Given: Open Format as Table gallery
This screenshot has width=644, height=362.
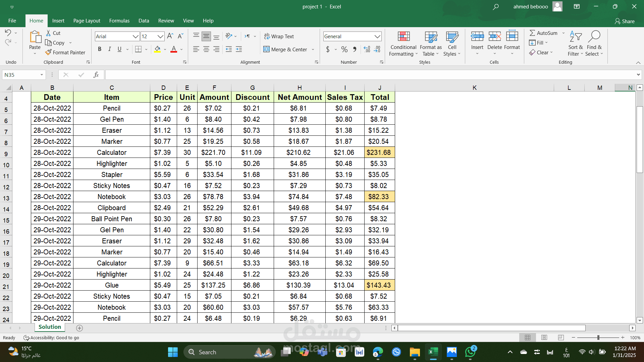Looking at the screenshot, I should point(431,44).
